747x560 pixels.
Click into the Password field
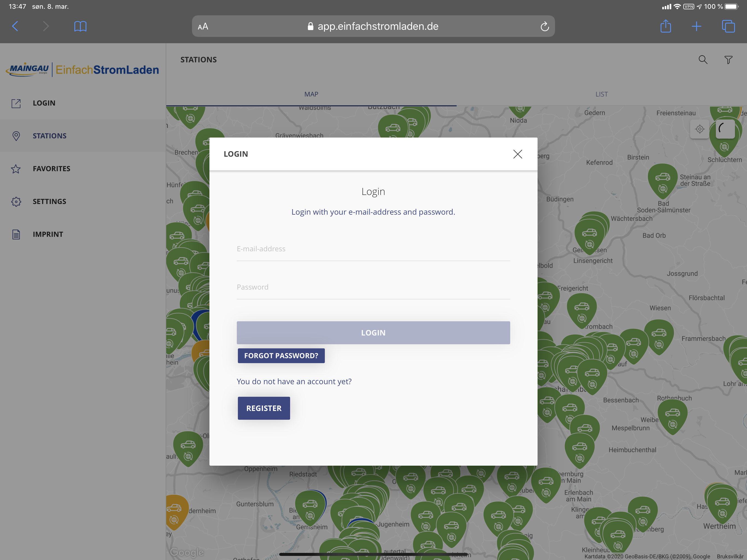coord(373,287)
